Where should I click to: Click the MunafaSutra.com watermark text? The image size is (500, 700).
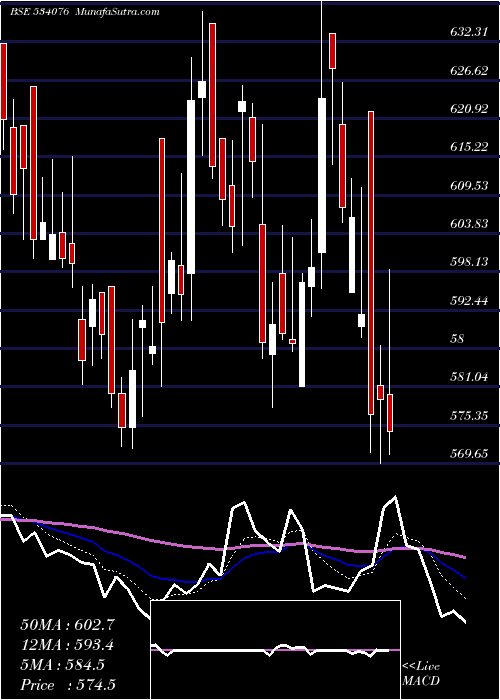(x=118, y=12)
